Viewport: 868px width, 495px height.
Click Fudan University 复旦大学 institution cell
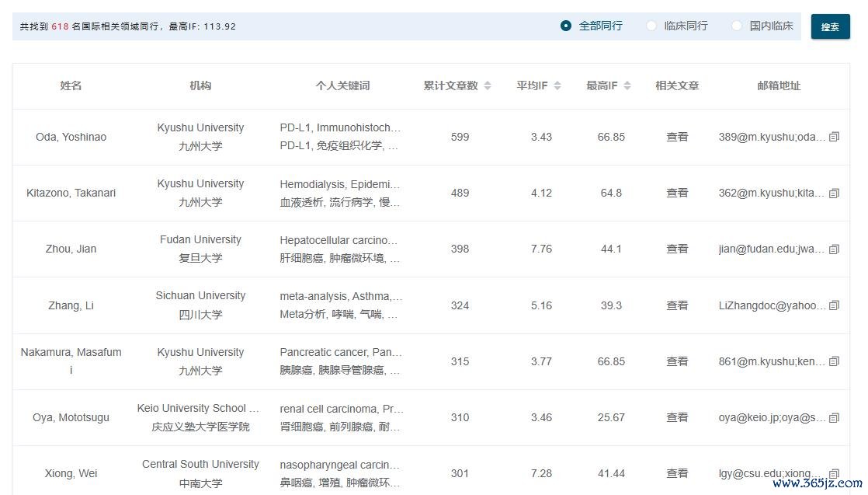coord(200,249)
